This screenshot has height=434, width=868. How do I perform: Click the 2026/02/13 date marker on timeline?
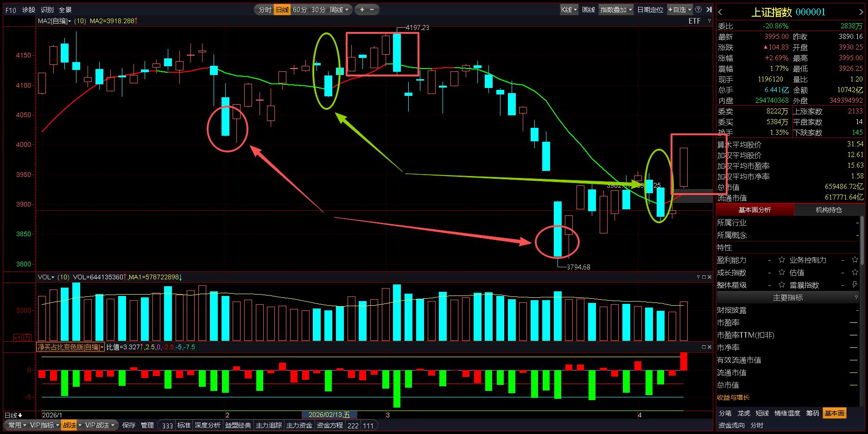[x=329, y=415]
